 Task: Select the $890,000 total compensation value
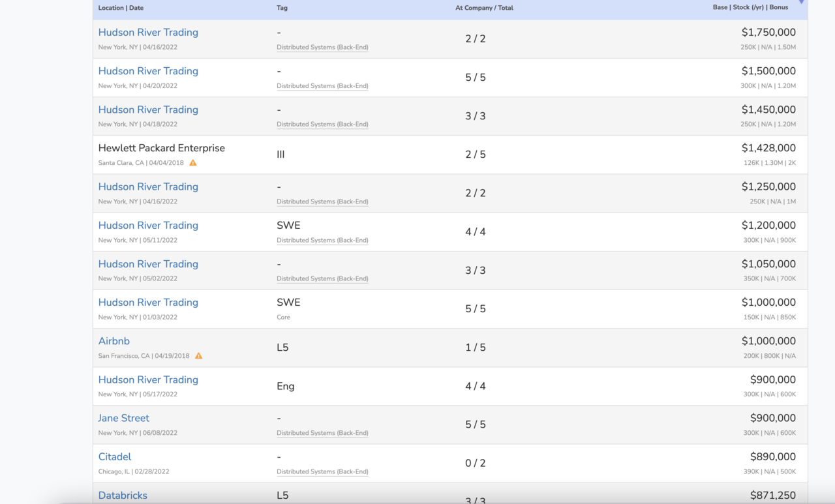coord(773,456)
